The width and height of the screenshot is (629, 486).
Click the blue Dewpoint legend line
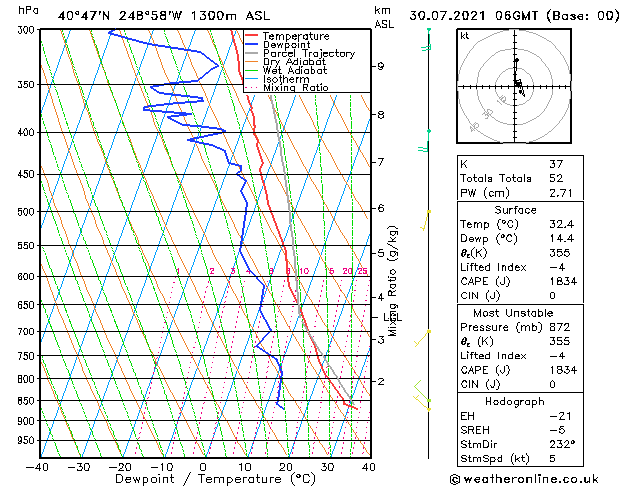pyautogui.click(x=251, y=44)
